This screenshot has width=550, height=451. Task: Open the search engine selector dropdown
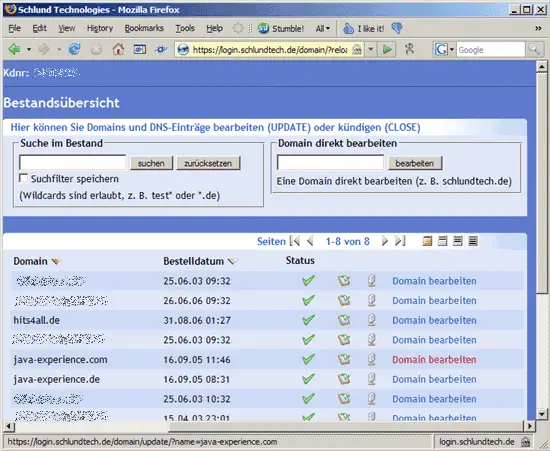452,50
